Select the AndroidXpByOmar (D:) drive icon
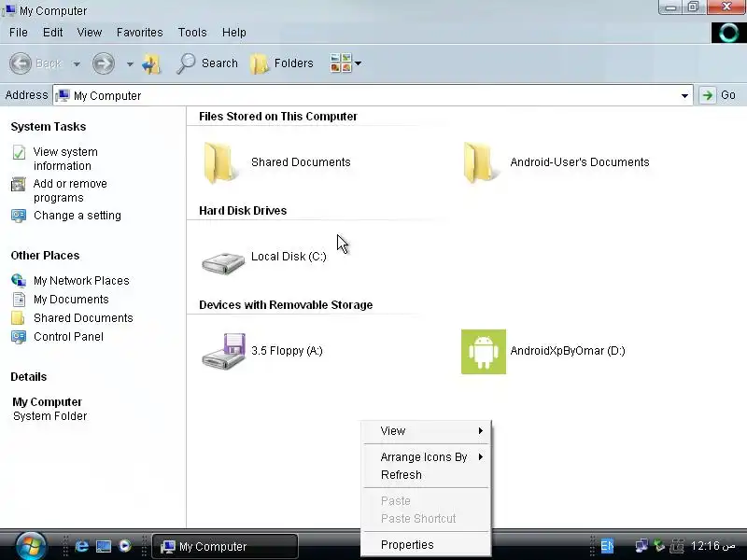This screenshot has height=560, width=747. click(x=484, y=352)
